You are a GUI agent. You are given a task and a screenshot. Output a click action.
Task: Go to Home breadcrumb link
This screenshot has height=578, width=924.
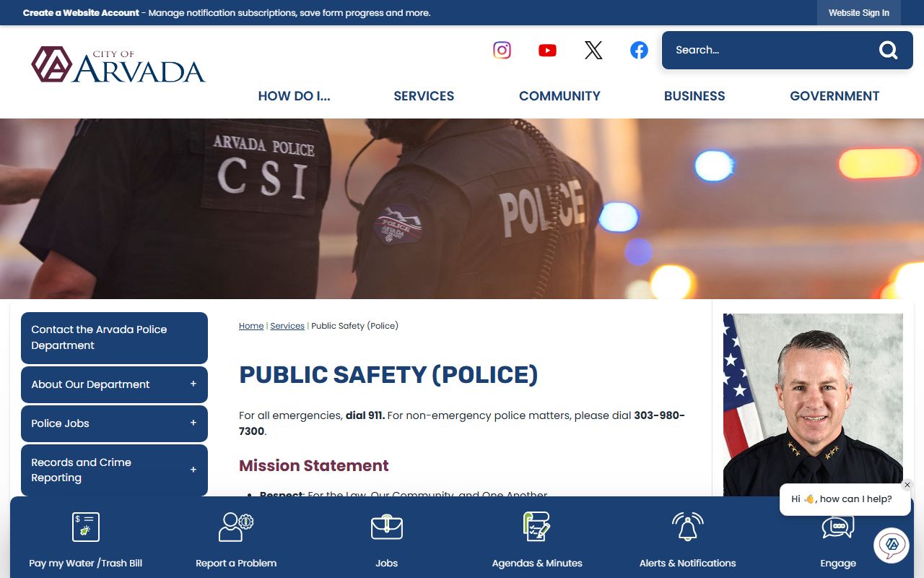coord(251,326)
